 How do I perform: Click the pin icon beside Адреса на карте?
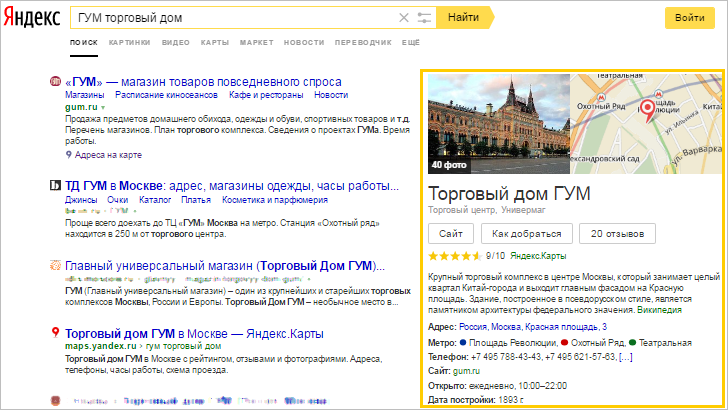[x=68, y=155]
